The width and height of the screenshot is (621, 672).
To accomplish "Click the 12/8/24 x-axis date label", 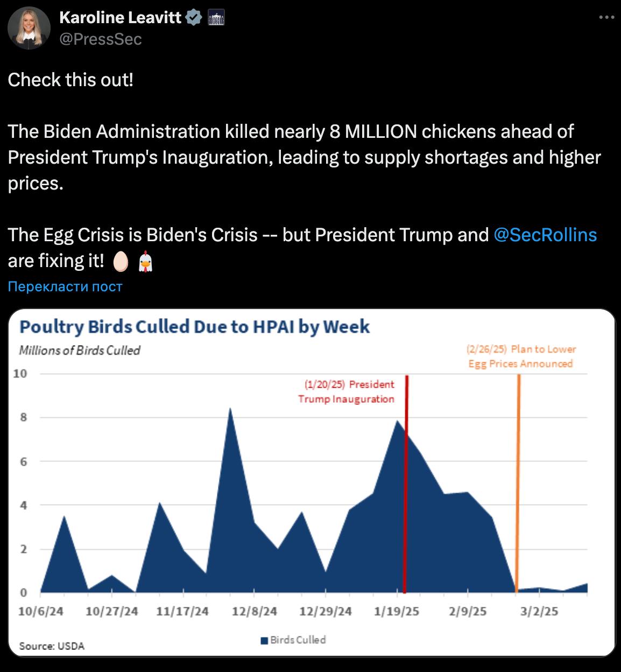I will click(255, 612).
